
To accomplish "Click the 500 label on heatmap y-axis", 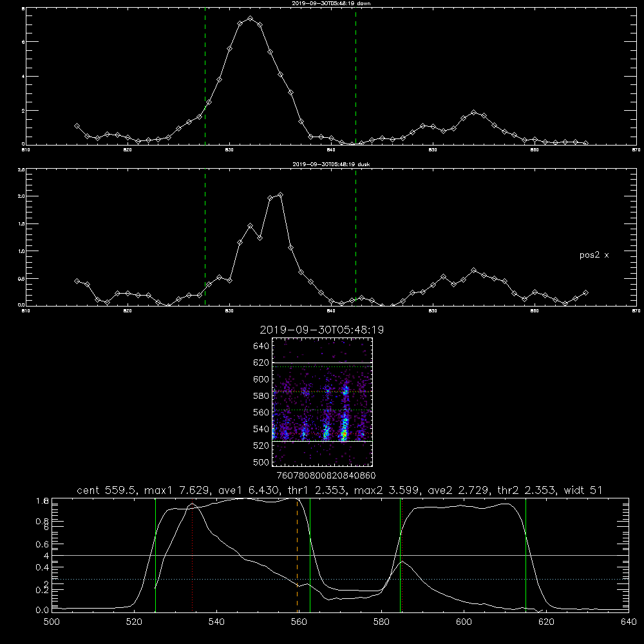I will coord(261,462).
